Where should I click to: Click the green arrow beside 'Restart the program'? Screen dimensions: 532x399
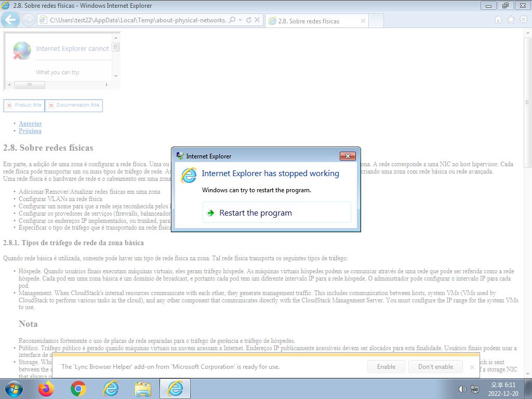pos(211,212)
